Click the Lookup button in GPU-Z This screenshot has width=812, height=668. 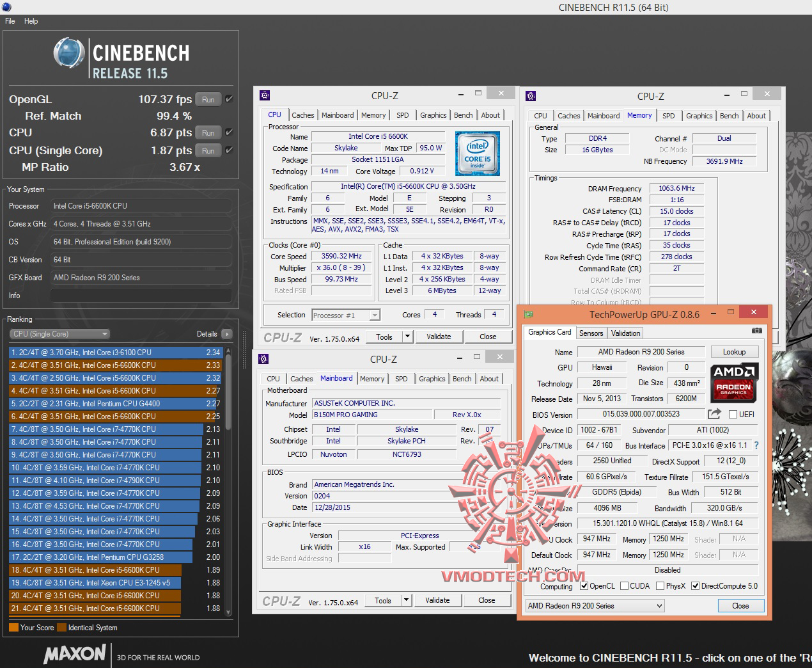point(734,352)
